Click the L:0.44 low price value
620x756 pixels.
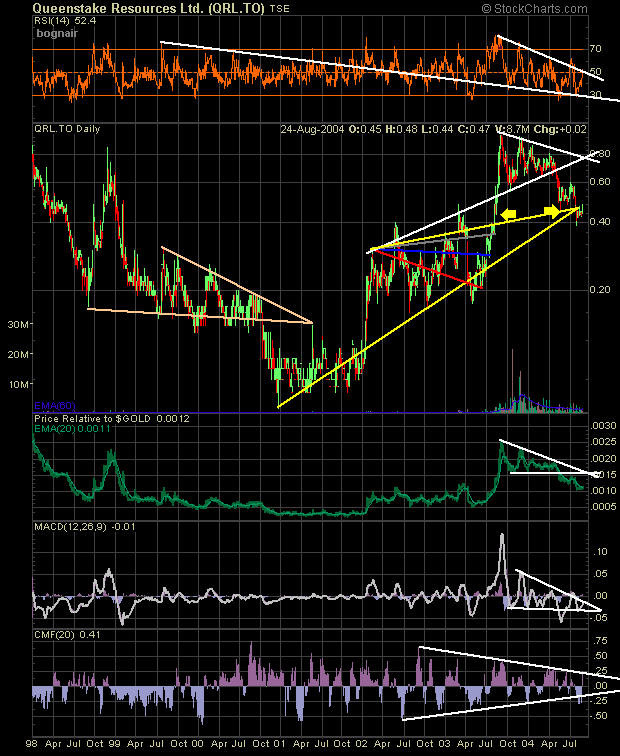[437, 129]
